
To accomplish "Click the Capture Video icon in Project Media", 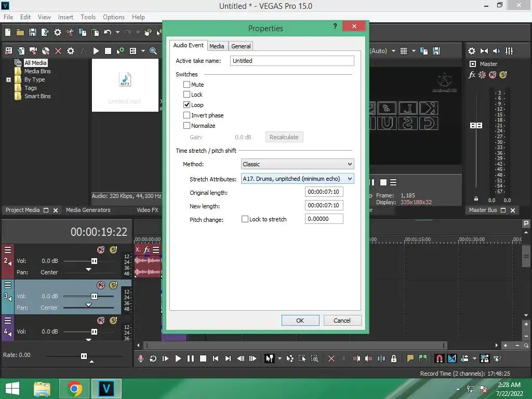I will click(33, 51).
